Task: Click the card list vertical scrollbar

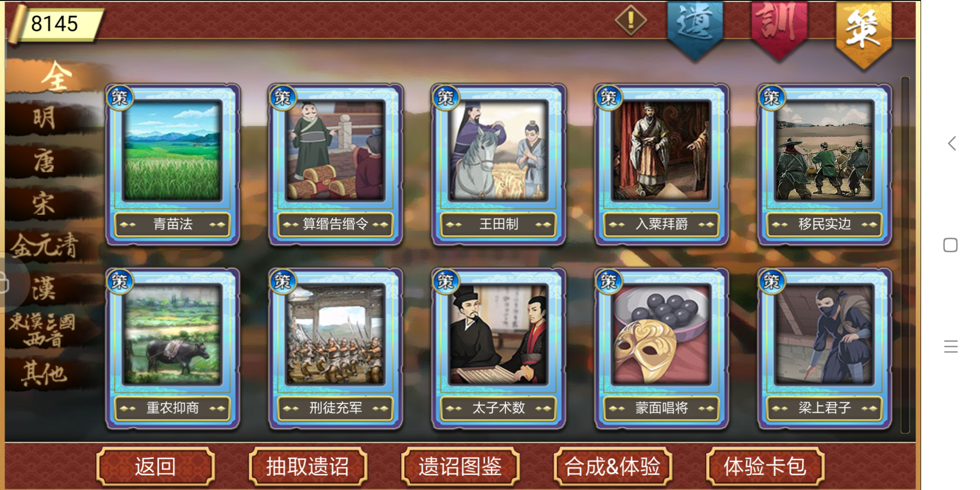Action: (905, 255)
